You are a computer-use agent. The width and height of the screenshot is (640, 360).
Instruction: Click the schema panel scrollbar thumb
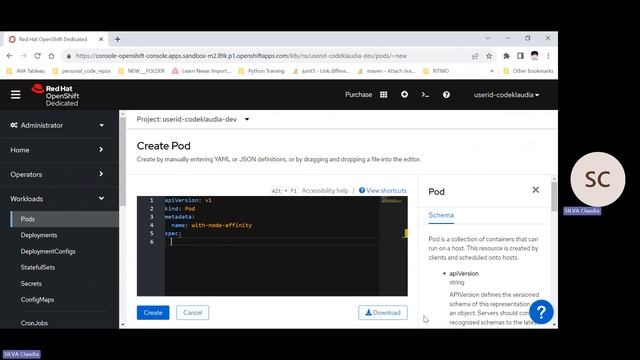pos(554,196)
